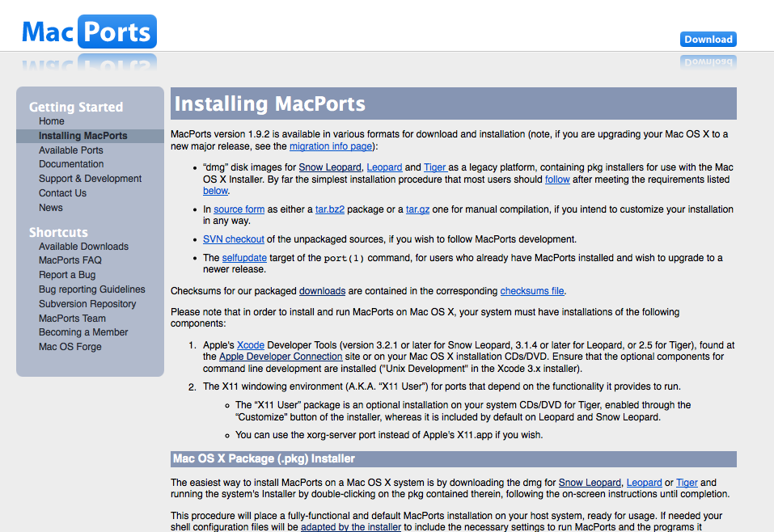
Task: Open the SVN checkout link
Action: click(x=234, y=239)
